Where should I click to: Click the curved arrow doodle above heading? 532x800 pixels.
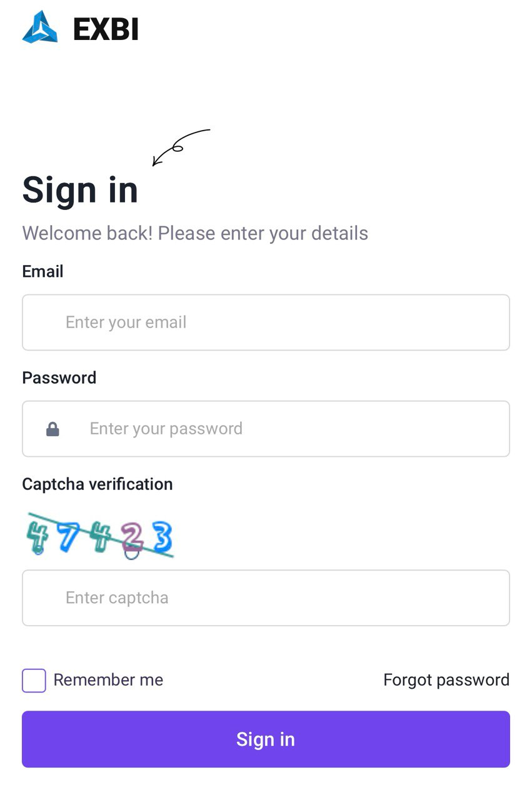point(181,147)
